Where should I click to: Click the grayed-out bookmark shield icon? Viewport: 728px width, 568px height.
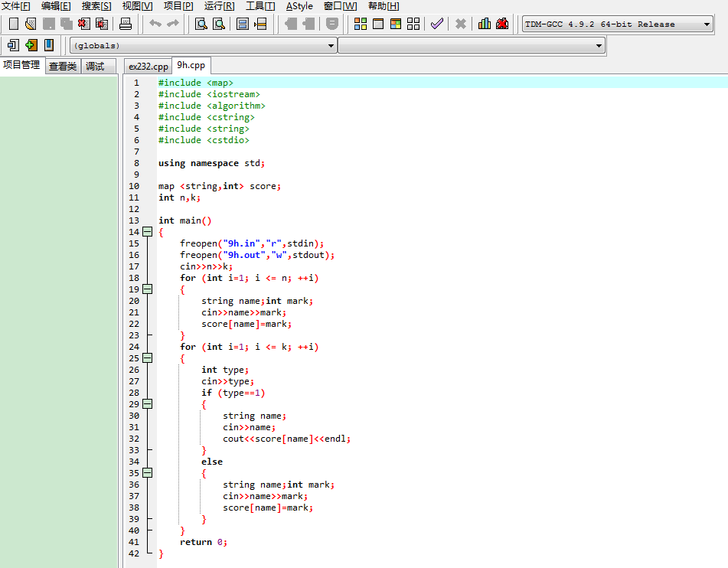pyautogui.click(x=332, y=24)
